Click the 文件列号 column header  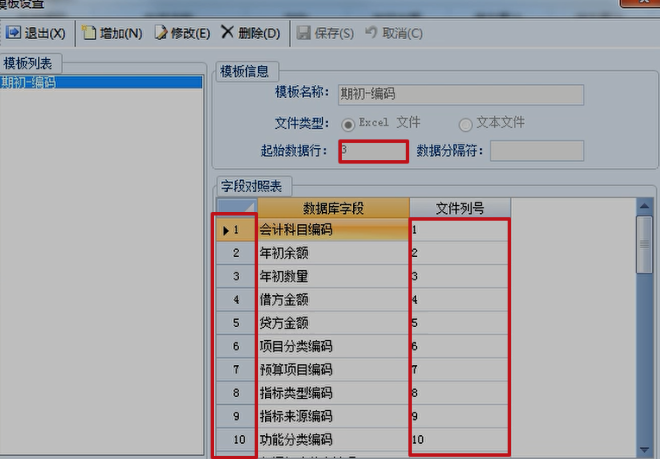pyautogui.click(x=460, y=208)
